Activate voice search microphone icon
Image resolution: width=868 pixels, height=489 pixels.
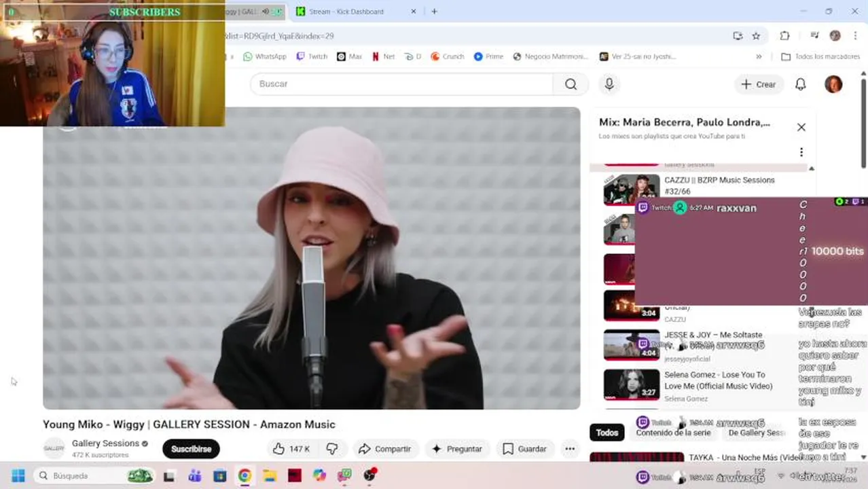click(609, 84)
